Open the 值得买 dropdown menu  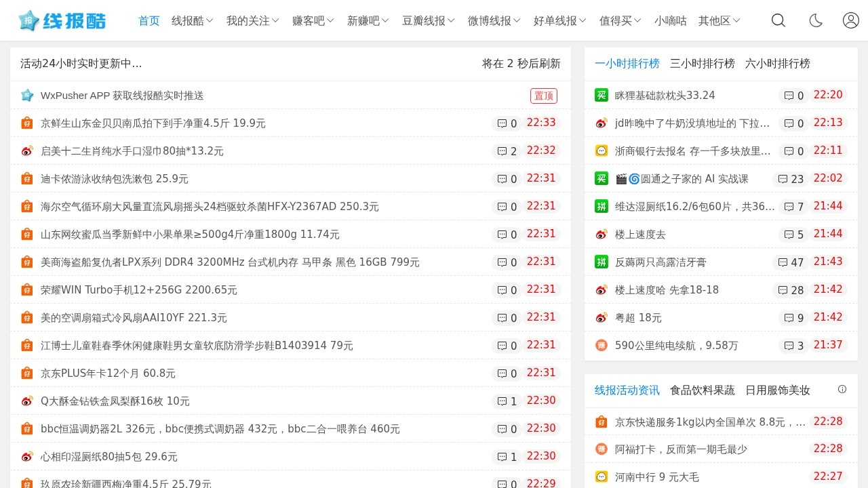[620, 20]
